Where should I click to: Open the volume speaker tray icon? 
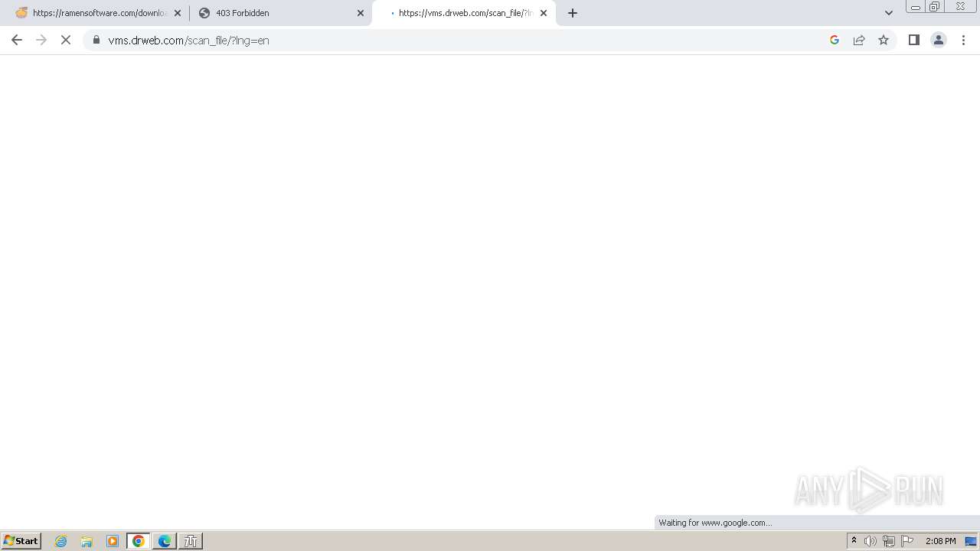[871, 541]
